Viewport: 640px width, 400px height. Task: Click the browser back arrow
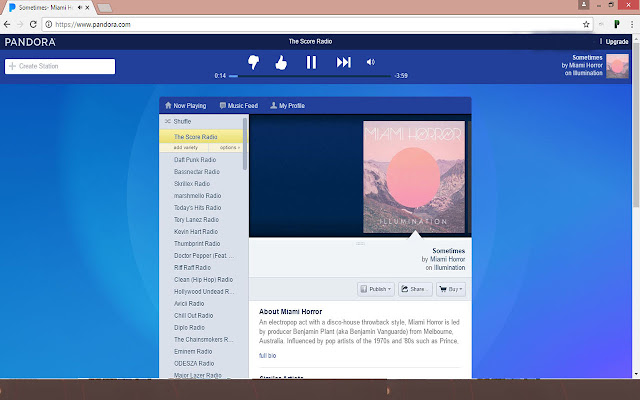(7, 24)
